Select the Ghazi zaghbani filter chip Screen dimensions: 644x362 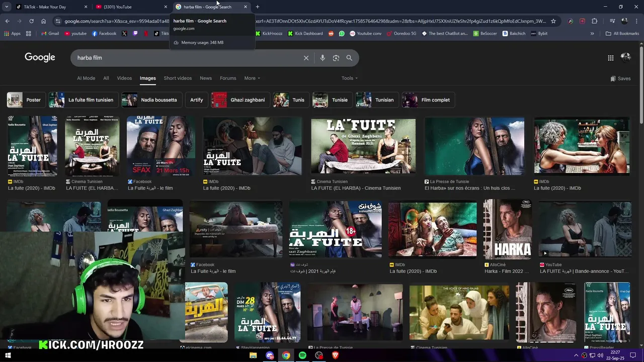tap(240, 100)
